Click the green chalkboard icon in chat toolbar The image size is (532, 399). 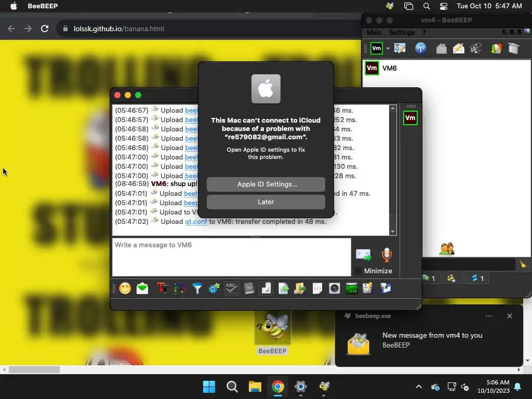click(351, 288)
